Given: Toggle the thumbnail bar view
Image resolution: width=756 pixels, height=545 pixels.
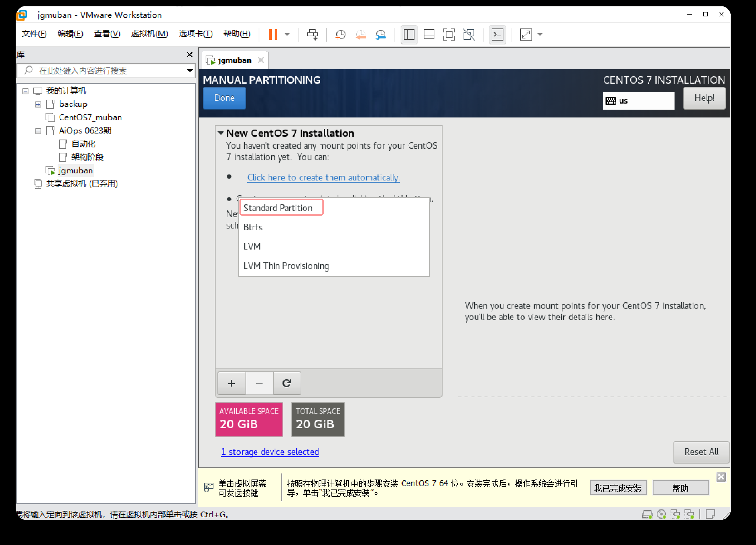Looking at the screenshot, I should pos(429,35).
